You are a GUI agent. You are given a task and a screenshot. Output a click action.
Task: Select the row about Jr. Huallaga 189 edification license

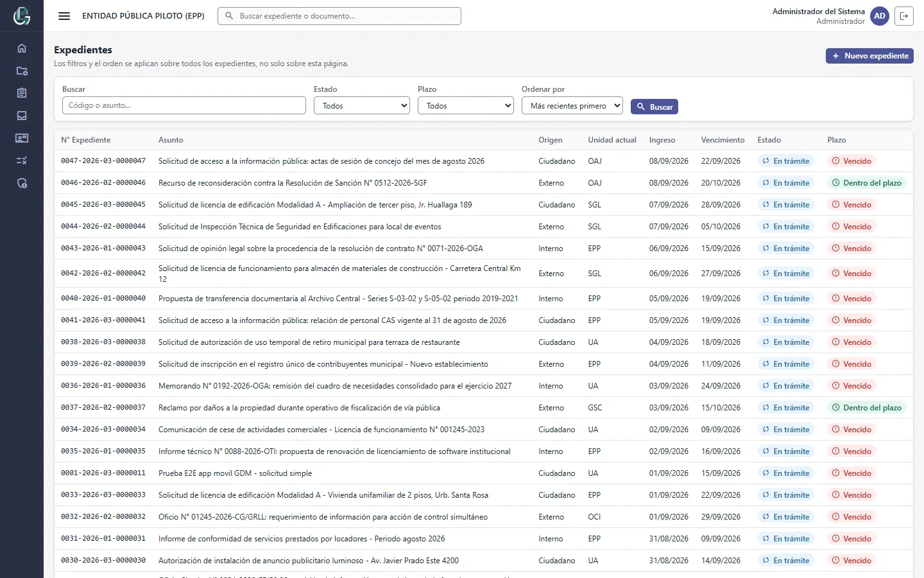[x=484, y=205]
